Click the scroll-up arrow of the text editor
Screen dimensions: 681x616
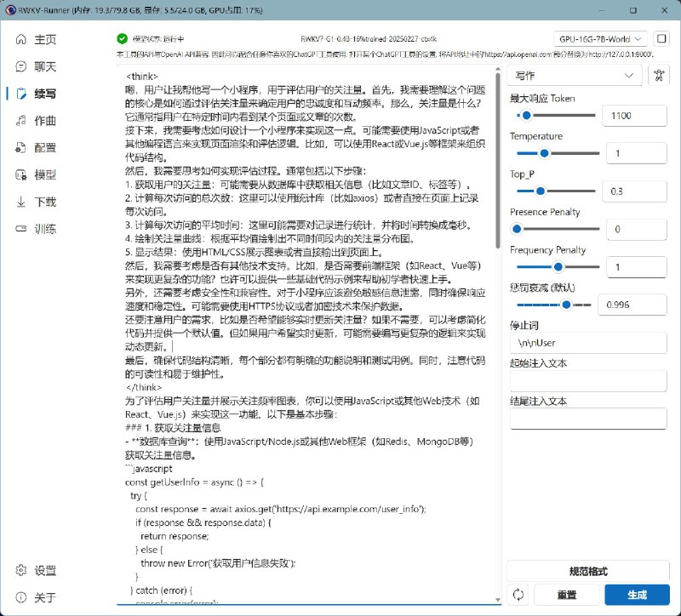pyautogui.click(x=498, y=70)
